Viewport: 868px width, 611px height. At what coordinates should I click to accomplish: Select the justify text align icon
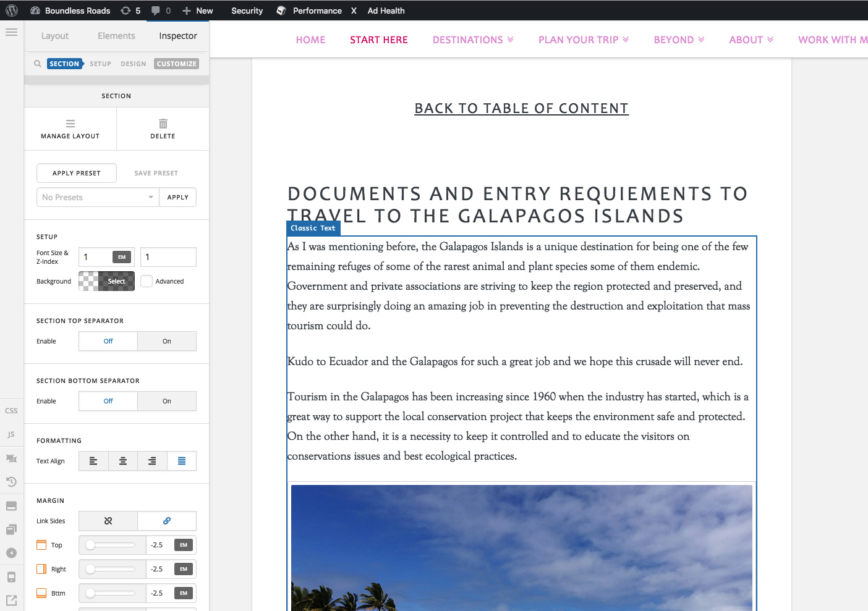(182, 461)
